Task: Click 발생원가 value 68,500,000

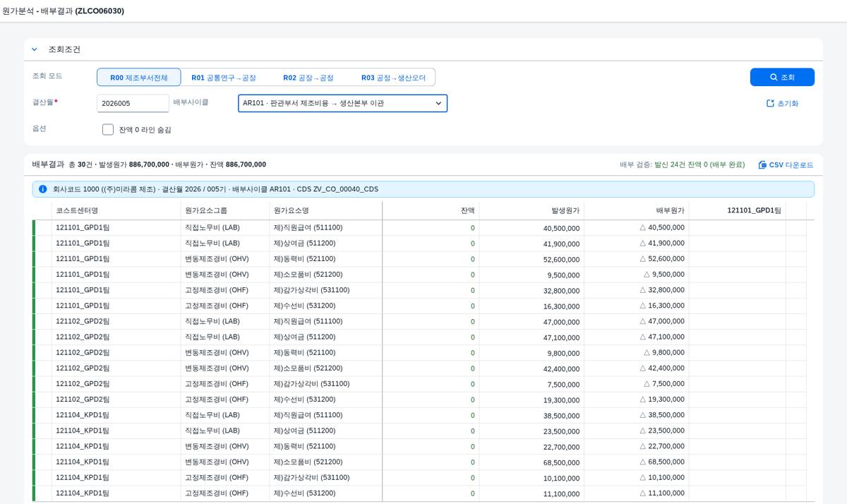Action: tap(562, 462)
